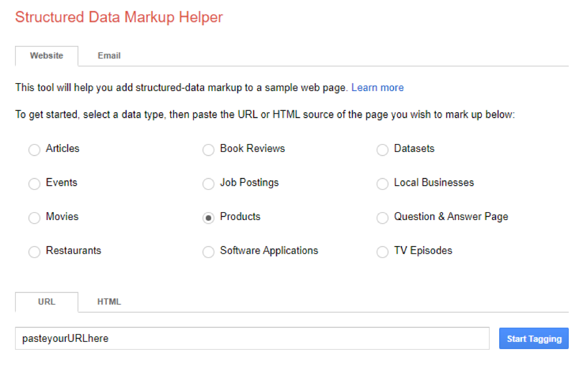The width and height of the screenshot is (588, 369).
Task: Pick the Software Applications data type
Action: point(208,252)
